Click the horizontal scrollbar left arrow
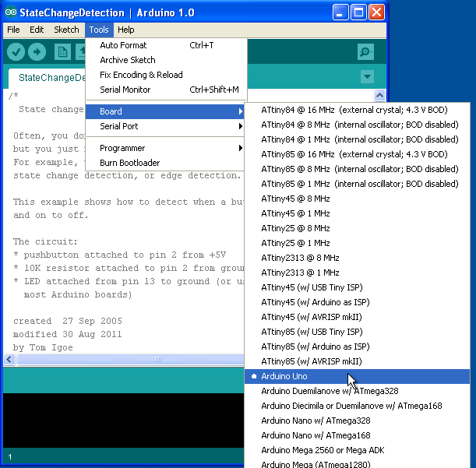The width and height of the screenshot is (476, 468). tap(10, 360)
